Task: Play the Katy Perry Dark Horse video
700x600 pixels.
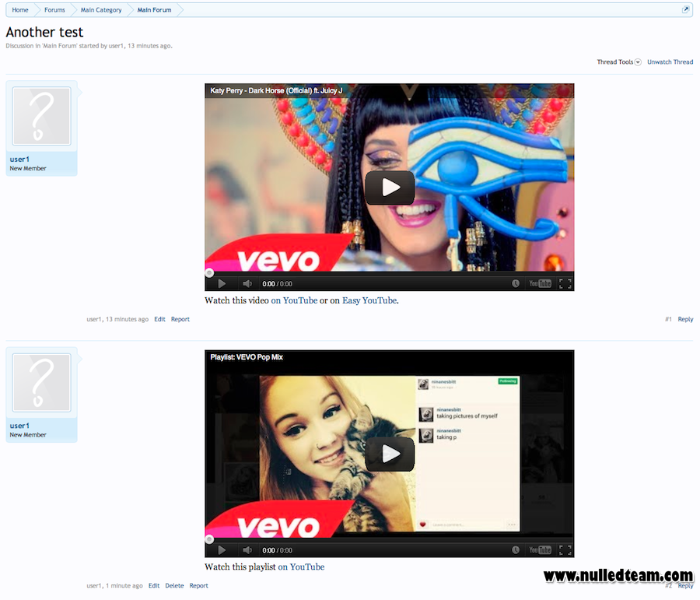Action: [390, 188]
